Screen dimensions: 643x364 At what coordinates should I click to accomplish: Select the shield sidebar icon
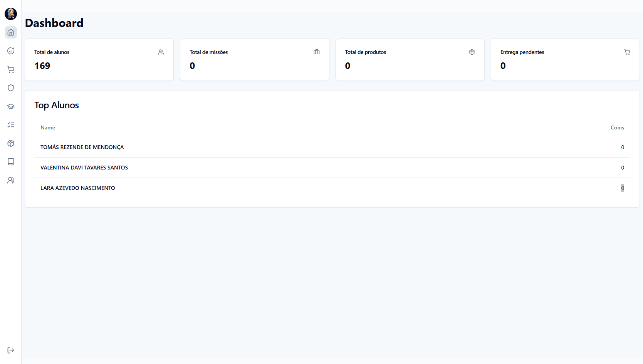pos(11,88)
